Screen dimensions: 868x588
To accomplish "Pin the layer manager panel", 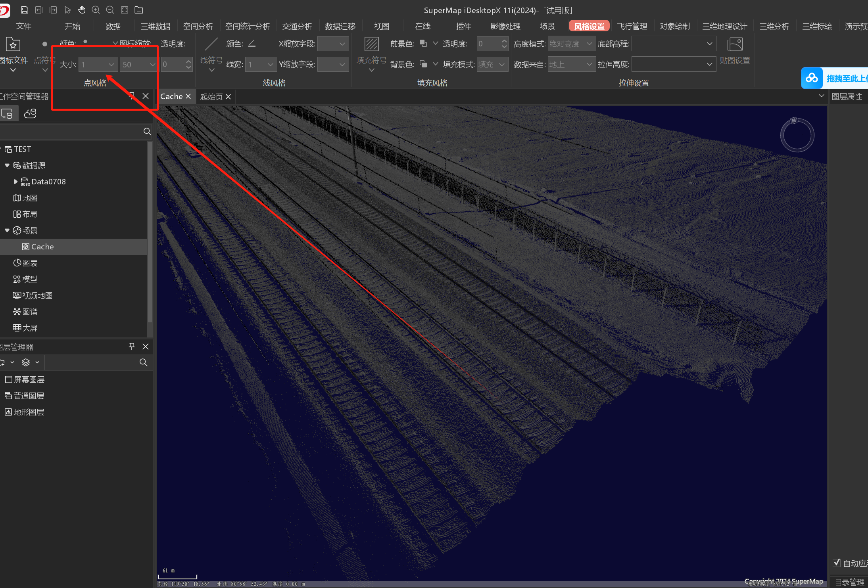I will 132,347.
